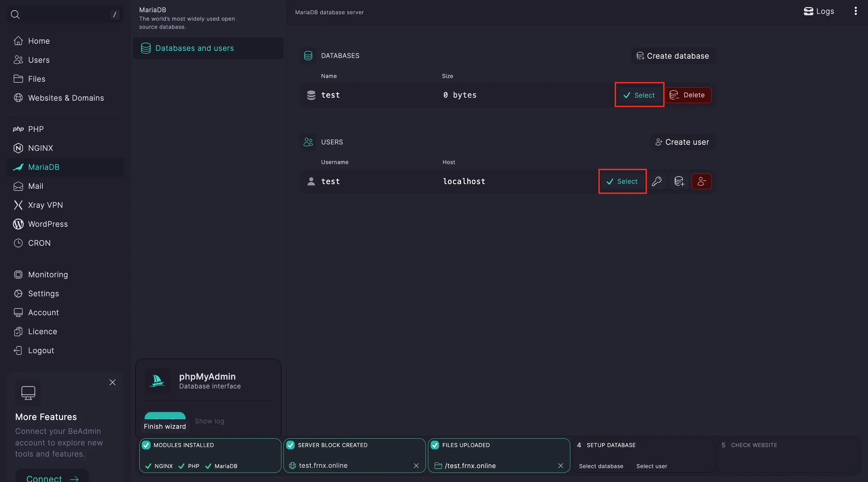The height and width of the screenshot is (482, 868).
Task: Click the Name column header
Action: coord(329,76)
